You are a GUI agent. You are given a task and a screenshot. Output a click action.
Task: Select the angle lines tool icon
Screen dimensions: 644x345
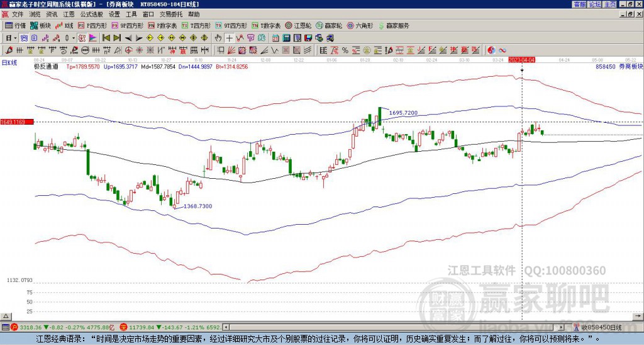pyautogui.click(x=264, y=50)
